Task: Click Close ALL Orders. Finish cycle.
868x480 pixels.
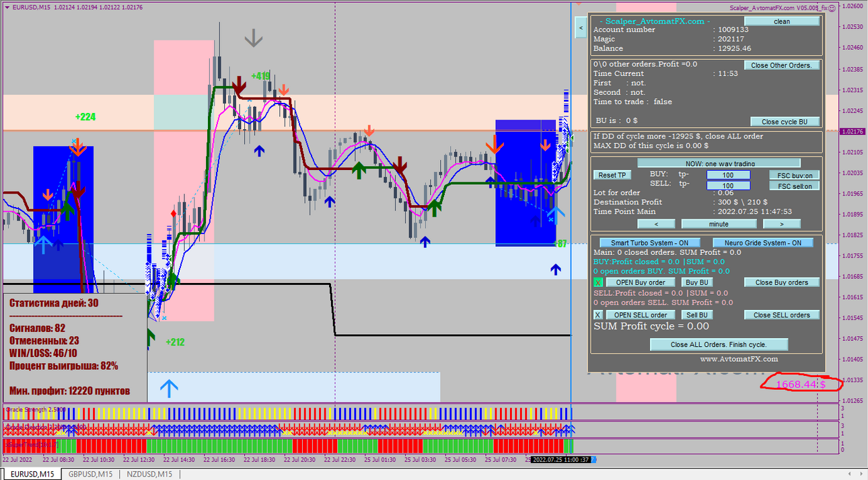Action: (x=719, y=344)
